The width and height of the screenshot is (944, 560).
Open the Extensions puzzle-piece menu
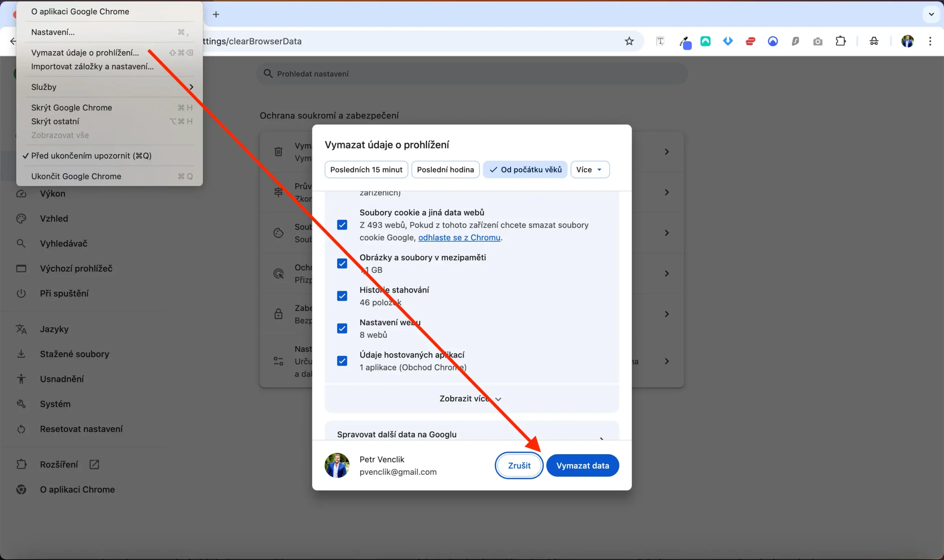(x=841, y=42)
